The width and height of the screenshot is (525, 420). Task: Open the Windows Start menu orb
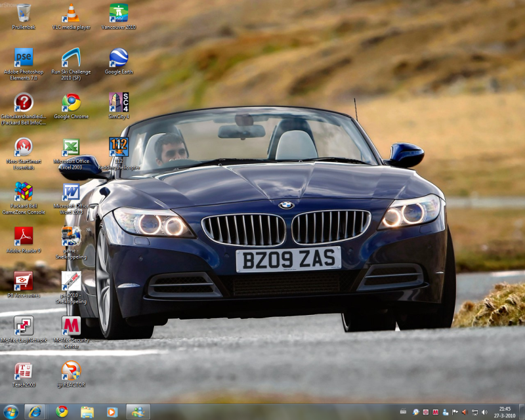[x=10, y=412]
